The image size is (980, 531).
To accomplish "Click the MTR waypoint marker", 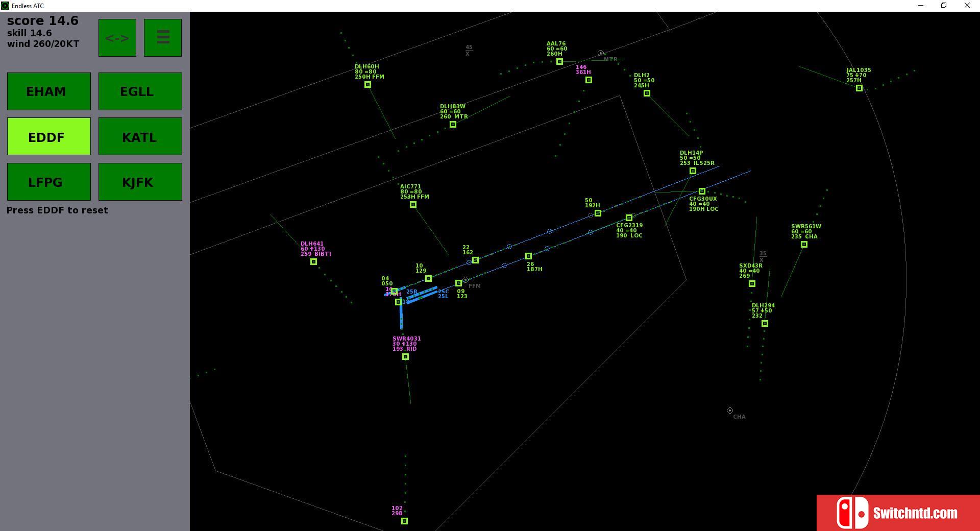I will [x=601, y=53].
